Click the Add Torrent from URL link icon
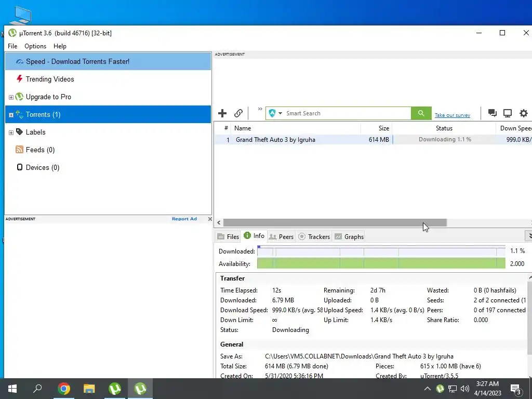The height and width of the screenshot is (399, 532). click(238, 113)
